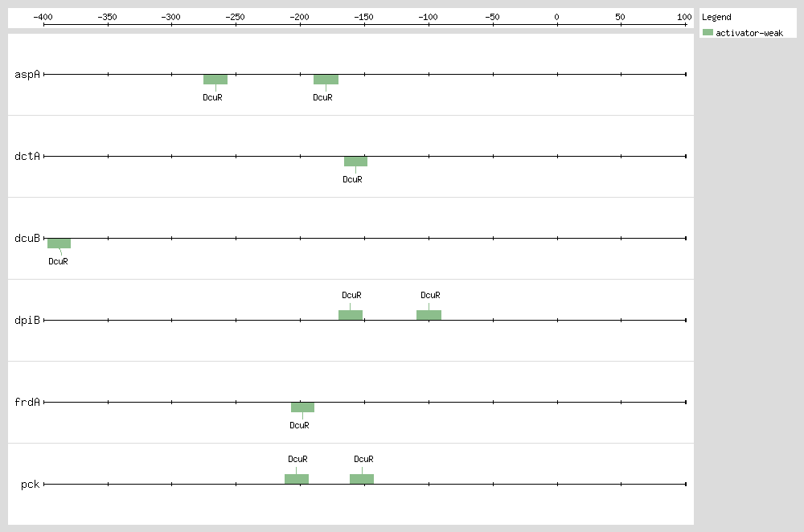This screenshot has width=804, height=532.
Task: Select the pck gene label
Action: 31,485
